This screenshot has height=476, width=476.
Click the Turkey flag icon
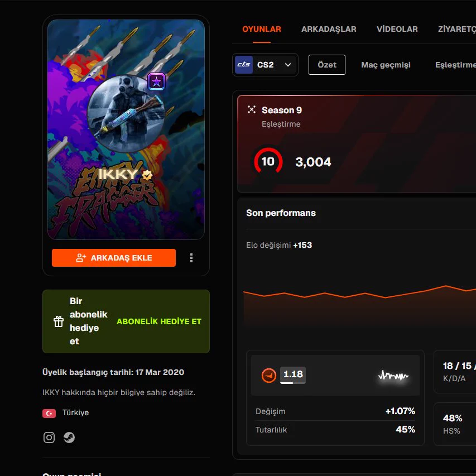(x=49, y=413)
